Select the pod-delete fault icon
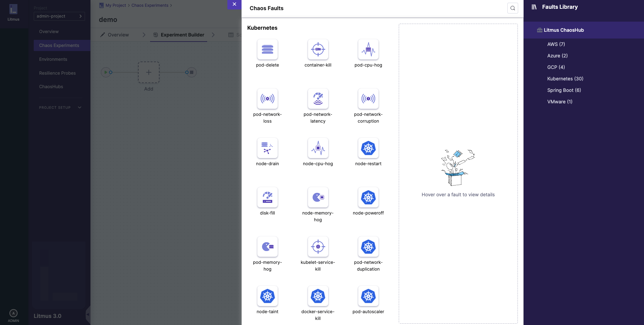Image resolution: width=644 pixels, height=325 pixels. (x=267, y=50)
